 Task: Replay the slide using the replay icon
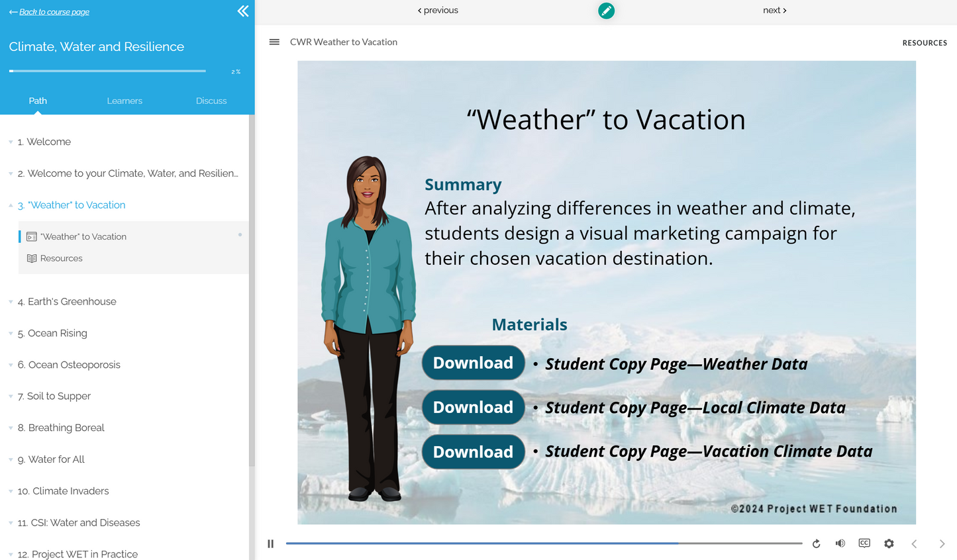pos(816,543)
